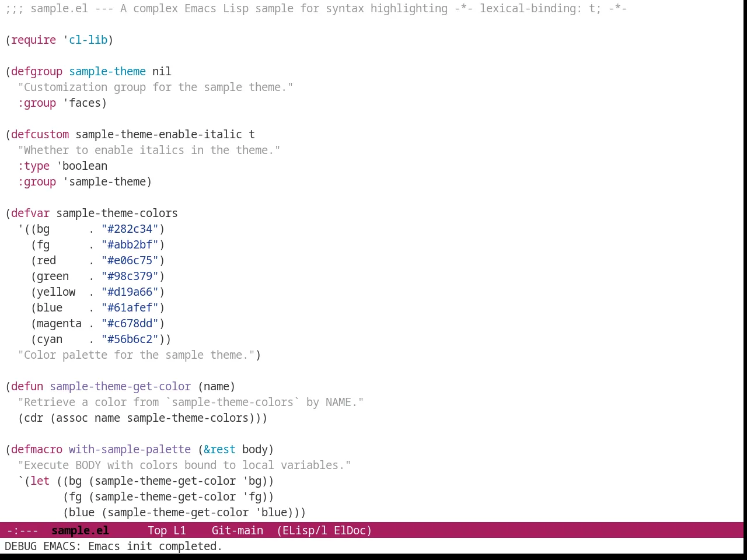Click the color string "#61afef"
Screen dimensions: 747x560
tap(130, 307)
